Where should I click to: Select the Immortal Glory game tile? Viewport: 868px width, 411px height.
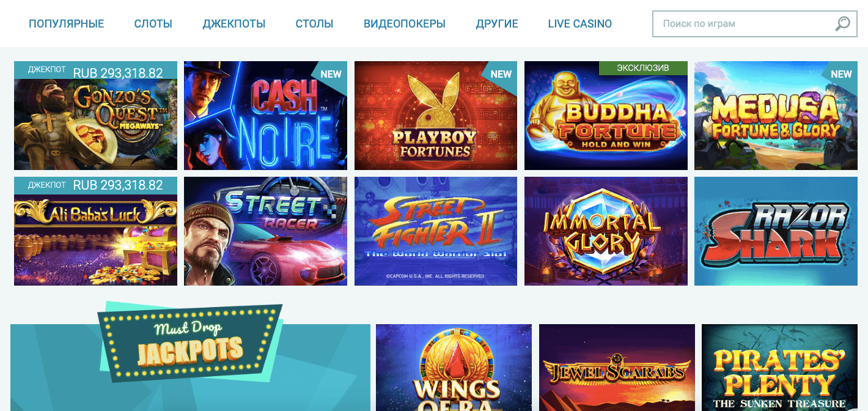point(606,231)
